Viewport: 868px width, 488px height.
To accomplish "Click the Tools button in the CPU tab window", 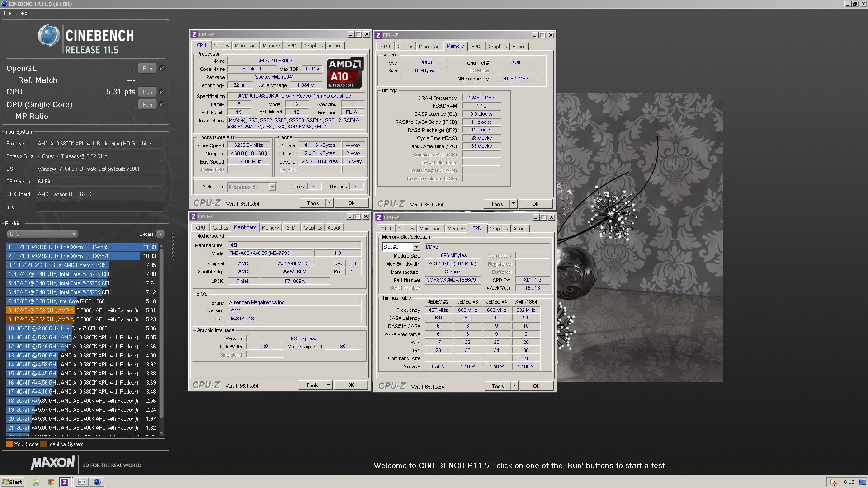I will (x=313, y=203).
